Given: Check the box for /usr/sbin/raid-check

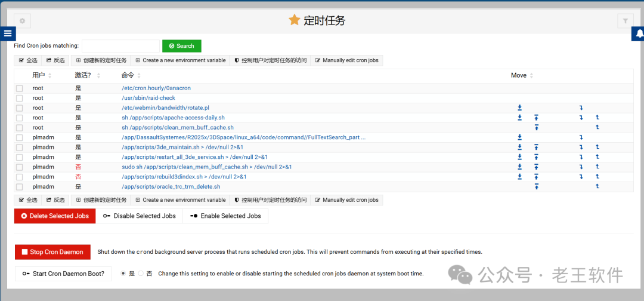Looking at the screenshot, I should point(20,98).
